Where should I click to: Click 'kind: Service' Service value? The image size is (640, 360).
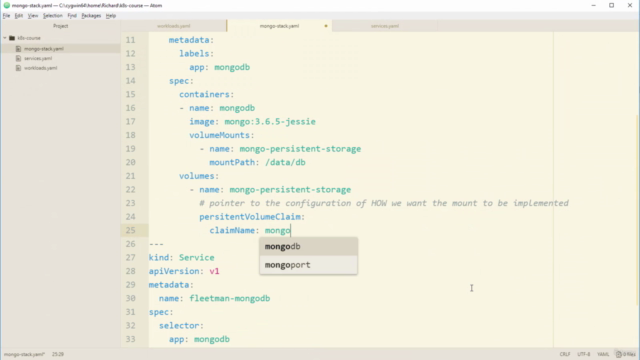click(196, 258)
